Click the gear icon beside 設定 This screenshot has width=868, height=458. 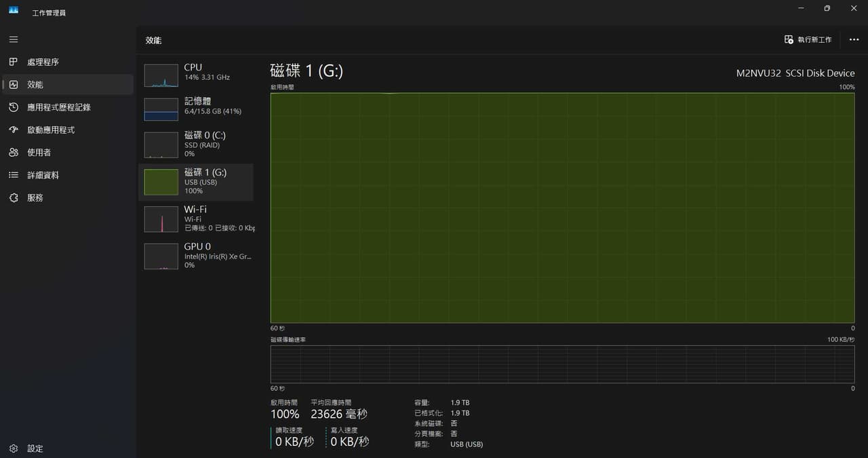(14, 449)
